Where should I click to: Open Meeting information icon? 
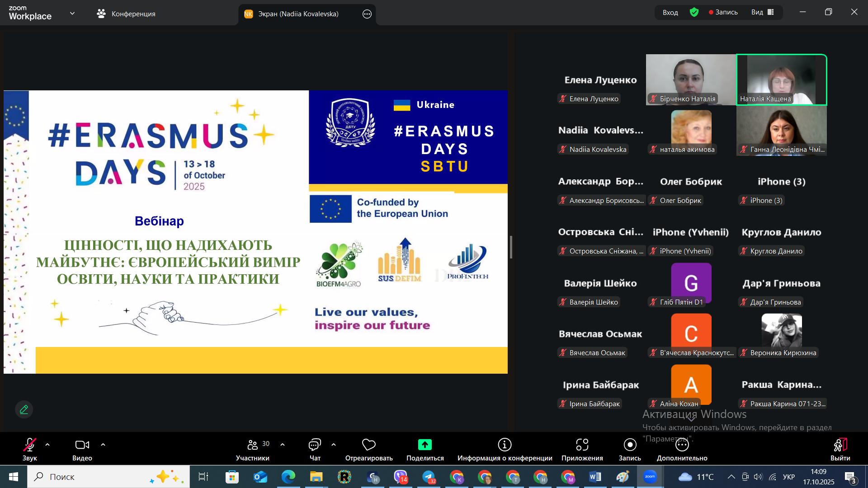[x=505, y=445]
